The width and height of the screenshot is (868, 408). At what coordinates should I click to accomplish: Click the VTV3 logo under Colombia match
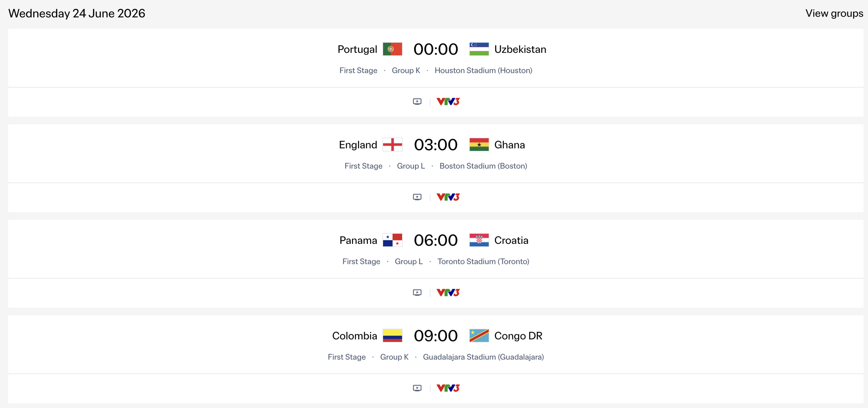(448, 388)
